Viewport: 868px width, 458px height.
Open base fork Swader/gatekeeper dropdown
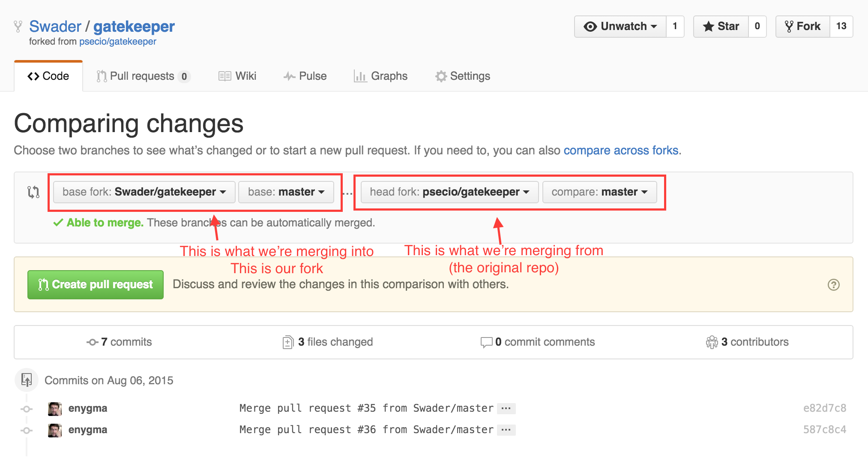pos(144,192)
